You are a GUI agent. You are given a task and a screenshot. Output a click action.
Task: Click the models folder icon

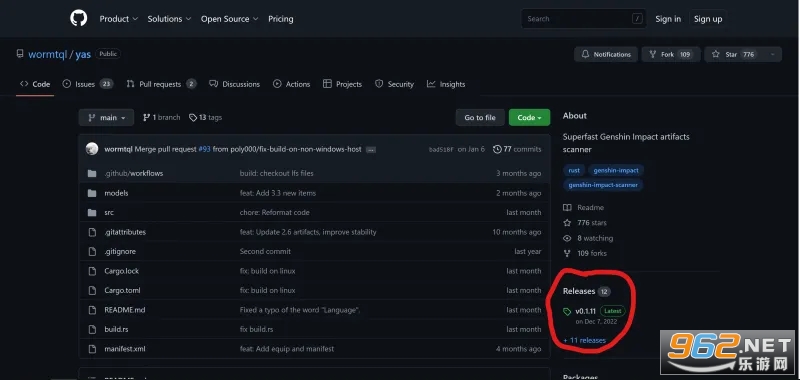(x=92, y=193)
